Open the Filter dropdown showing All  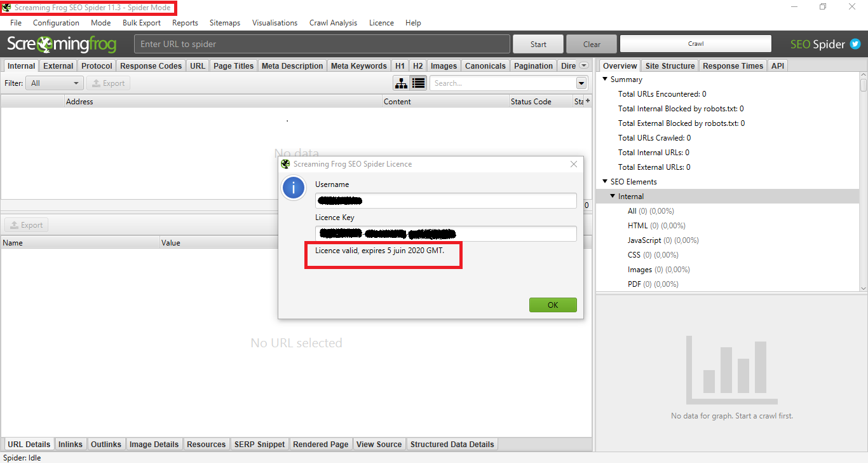click(x=54, y=83)
